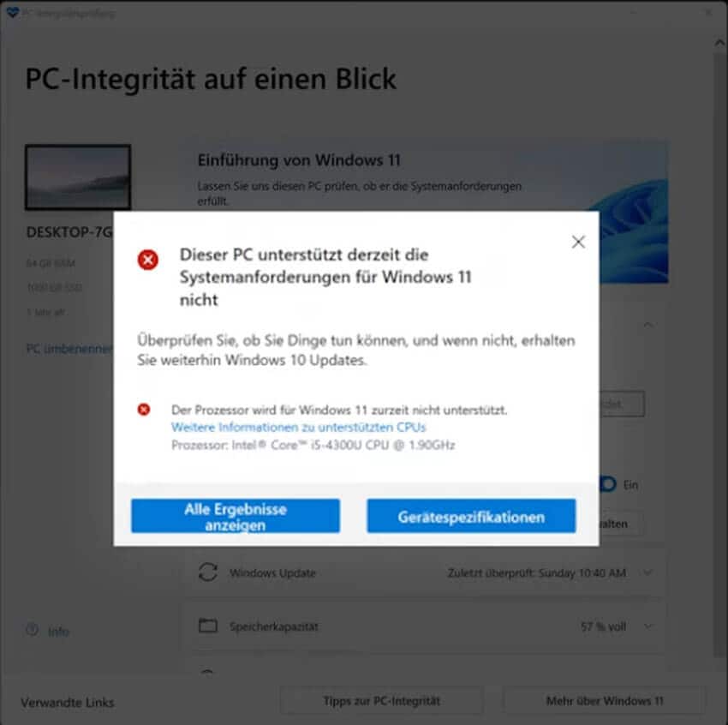The image size is (728, 725).
Task: Toggle the Ein switch
Action: [608, 484]
